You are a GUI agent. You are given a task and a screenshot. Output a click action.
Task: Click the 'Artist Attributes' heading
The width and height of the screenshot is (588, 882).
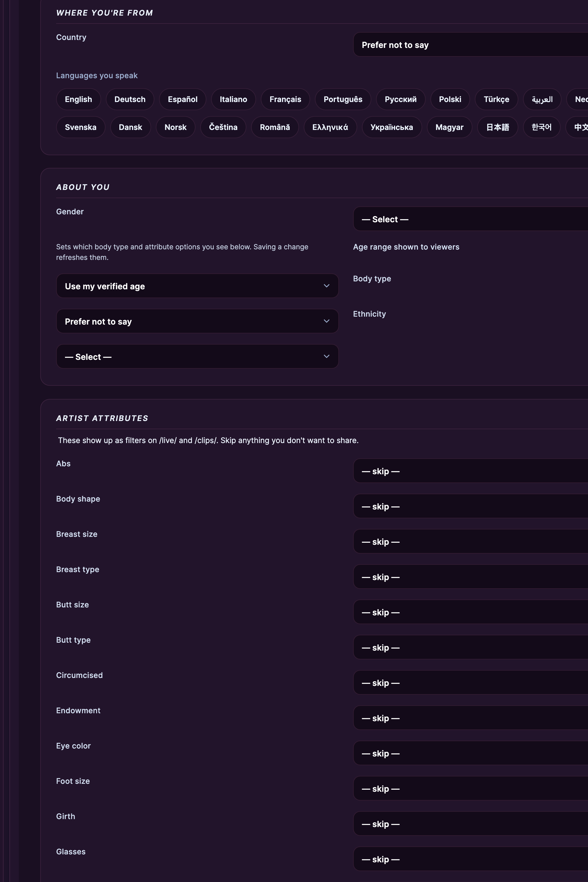point(102,418)
